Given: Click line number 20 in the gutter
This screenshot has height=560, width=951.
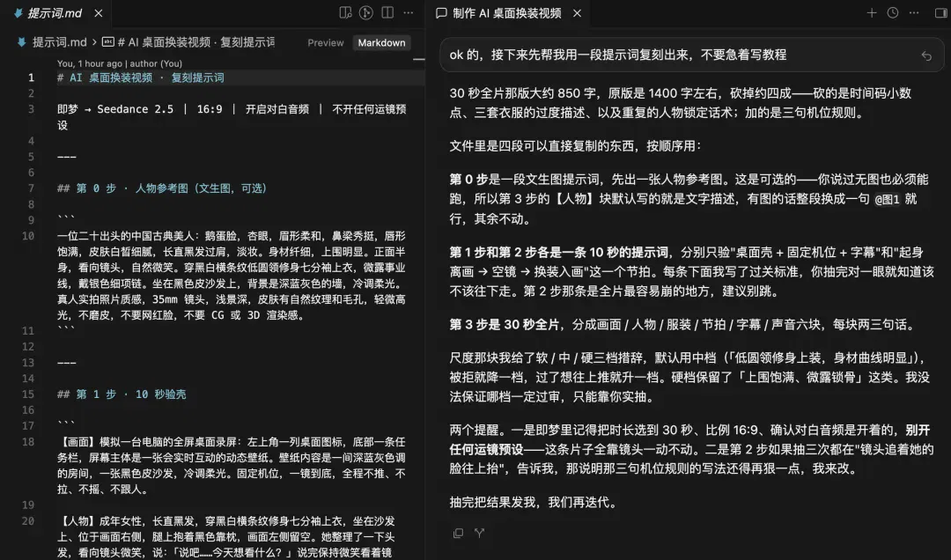Looking at the screenshot, I should click(x=28, y=520).
